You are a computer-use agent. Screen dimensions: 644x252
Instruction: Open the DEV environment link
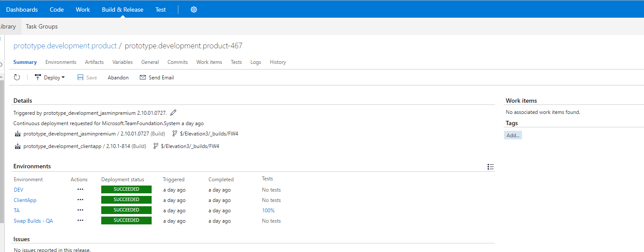[19, 190]
